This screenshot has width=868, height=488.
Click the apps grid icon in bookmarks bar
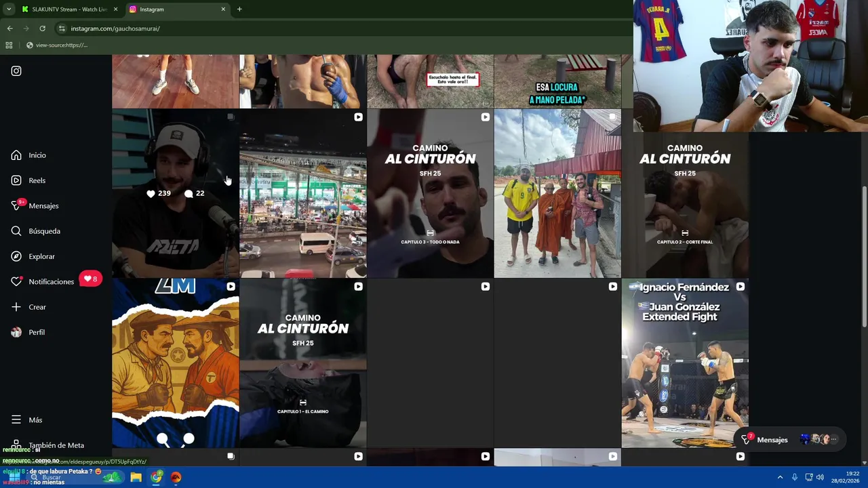coord(9,45)
